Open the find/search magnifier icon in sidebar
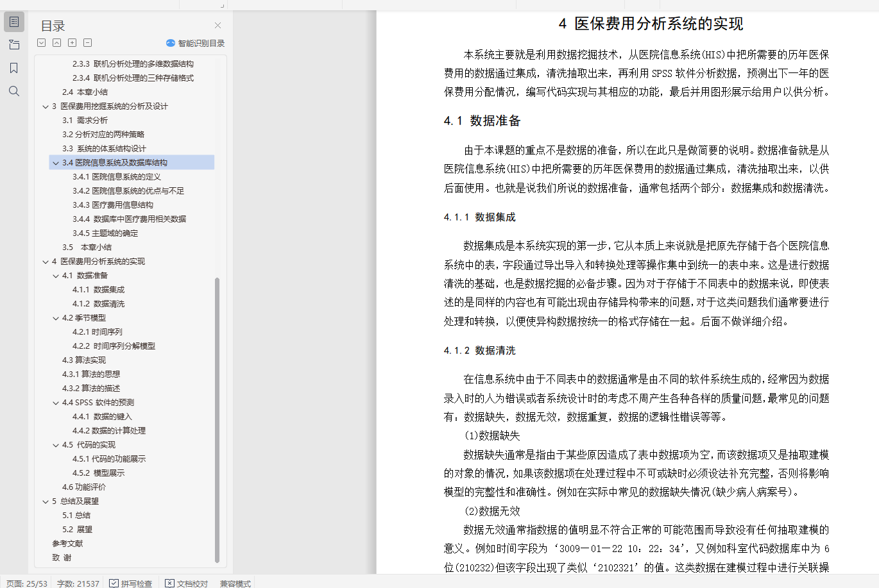Viewport: 879px width, 588px height. [x=14, y=91]
